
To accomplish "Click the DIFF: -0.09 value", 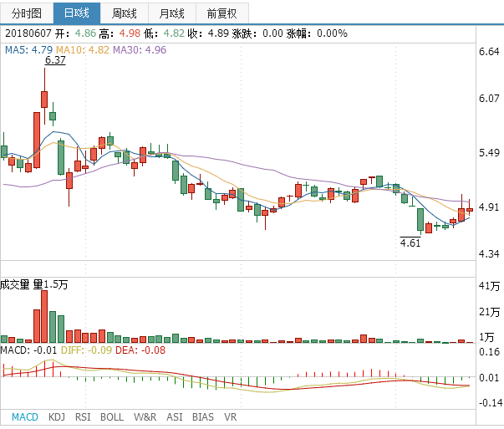I will [86, 350].
